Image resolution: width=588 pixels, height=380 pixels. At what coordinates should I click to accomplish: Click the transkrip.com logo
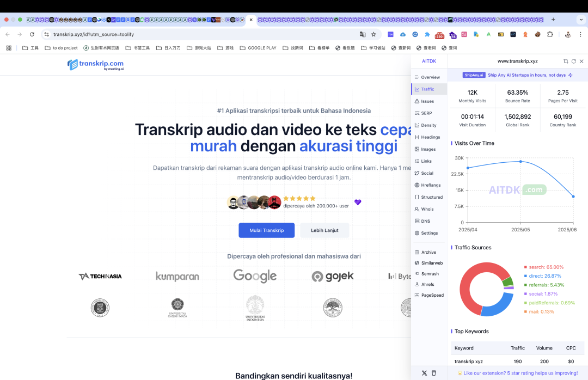pos(96,65)
